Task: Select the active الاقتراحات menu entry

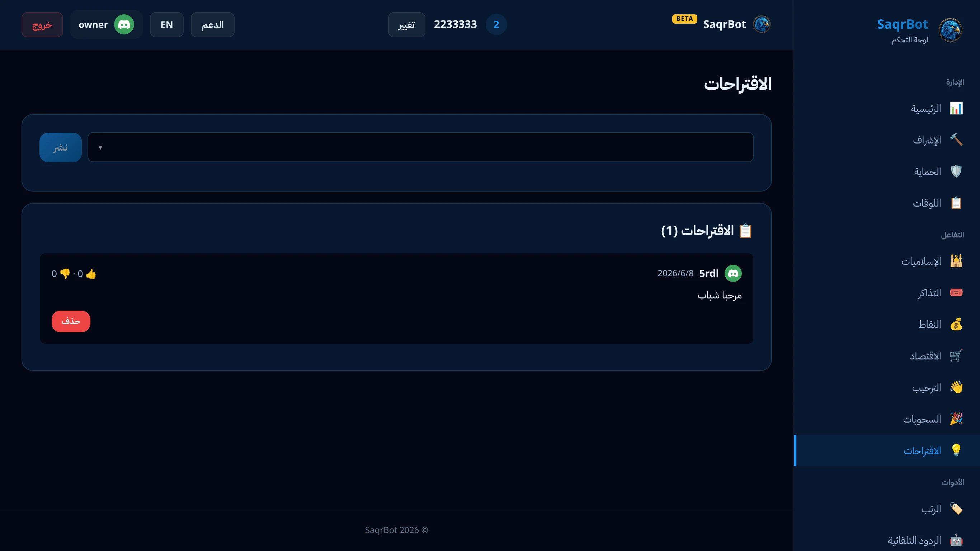Action: (x=887, y=451)
